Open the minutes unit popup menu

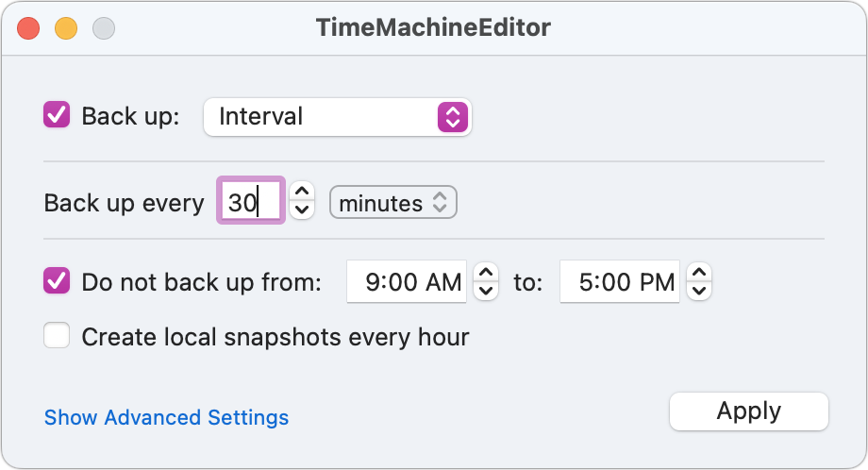pyautogui.click(x=393, y=203)
